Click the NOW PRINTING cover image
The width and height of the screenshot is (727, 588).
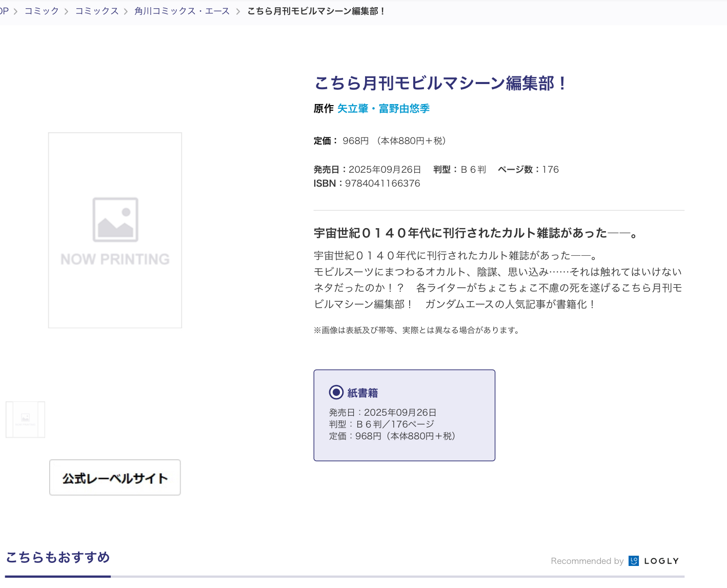pos(115,230)
